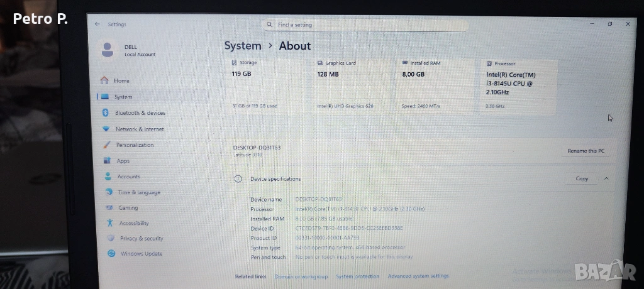
Task: Open Windows Update page
Action: [x=141, y=254]
